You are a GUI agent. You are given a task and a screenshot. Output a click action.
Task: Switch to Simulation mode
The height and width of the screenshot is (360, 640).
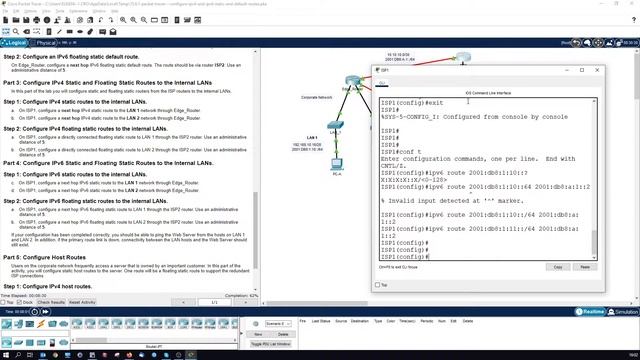(x=622, y=312)
